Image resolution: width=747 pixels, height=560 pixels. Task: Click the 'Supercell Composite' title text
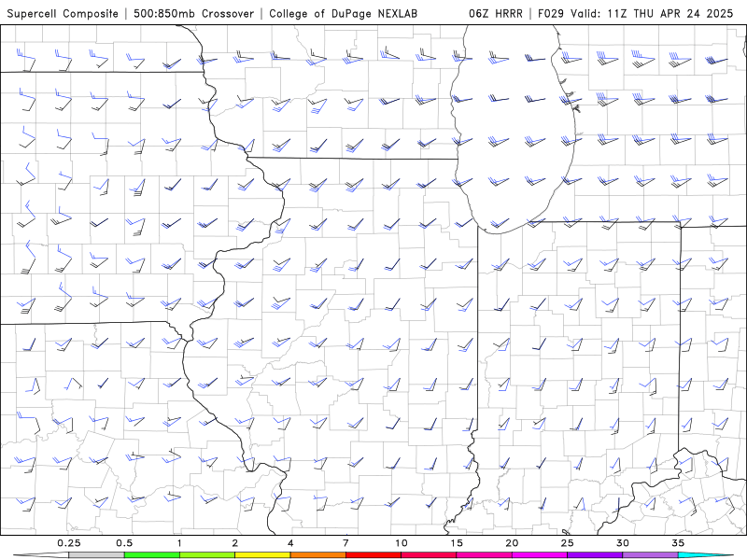[63, 13]
